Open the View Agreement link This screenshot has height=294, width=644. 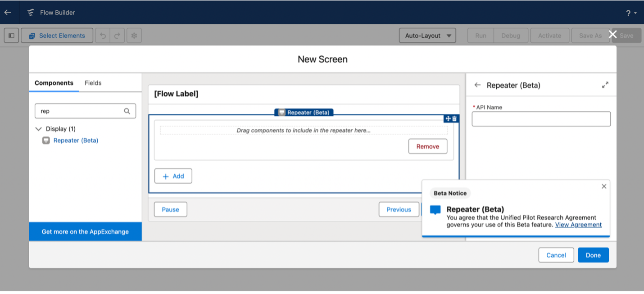[x=578, y=225]
